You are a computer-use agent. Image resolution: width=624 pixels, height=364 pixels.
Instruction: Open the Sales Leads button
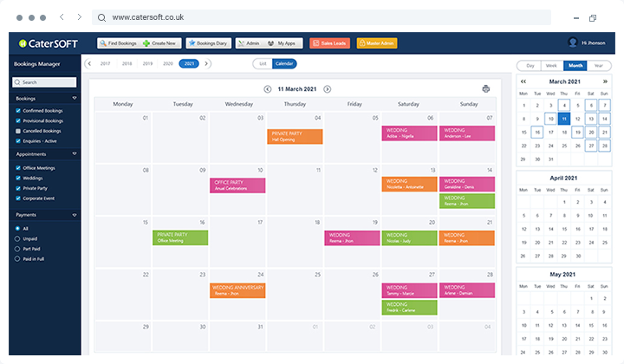330,42
